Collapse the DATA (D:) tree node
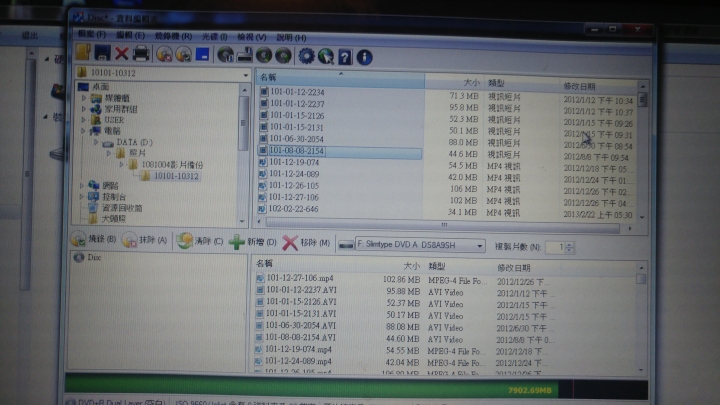 click(96, 142)
